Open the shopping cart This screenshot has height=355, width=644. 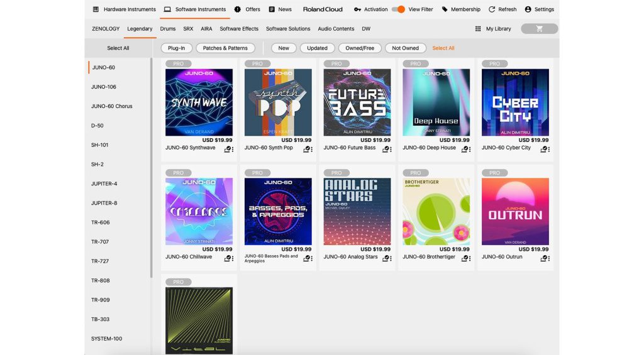tap(539, 29)
